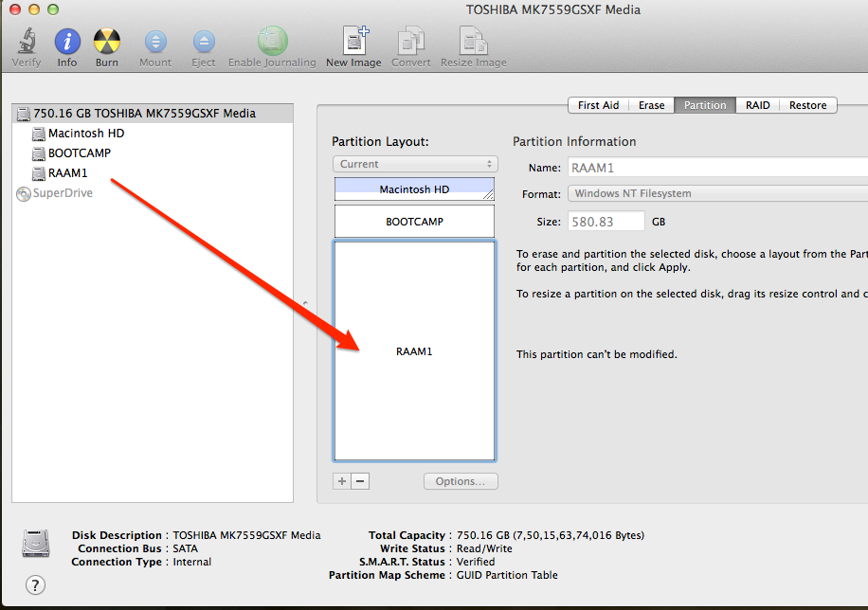
Task: Click the Verify microscope icon
Action: (x=27, y=42)
